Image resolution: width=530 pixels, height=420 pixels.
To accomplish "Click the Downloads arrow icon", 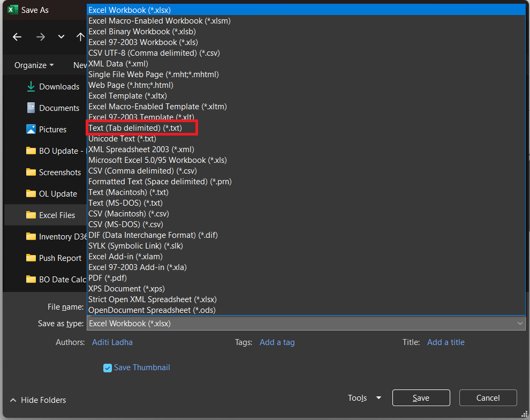I will pos(31,86).
